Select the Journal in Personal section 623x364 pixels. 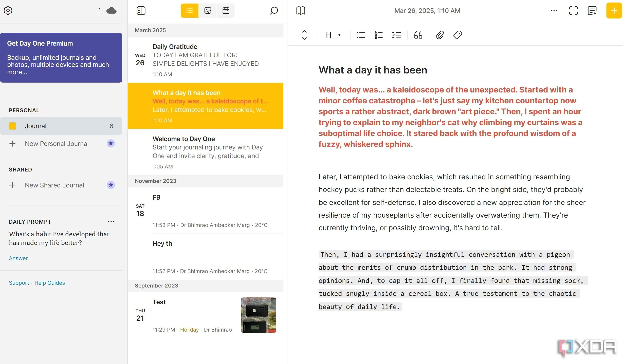(61, 126)
